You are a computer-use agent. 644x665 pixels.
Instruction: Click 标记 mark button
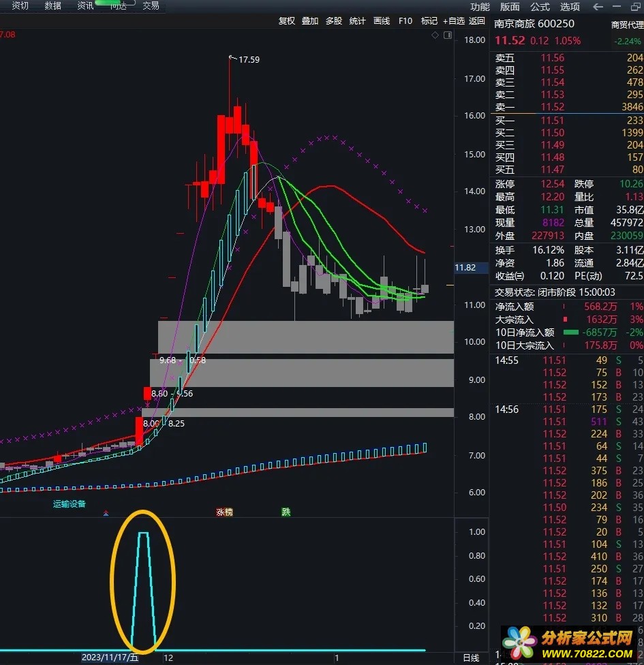tap(429, 20)
